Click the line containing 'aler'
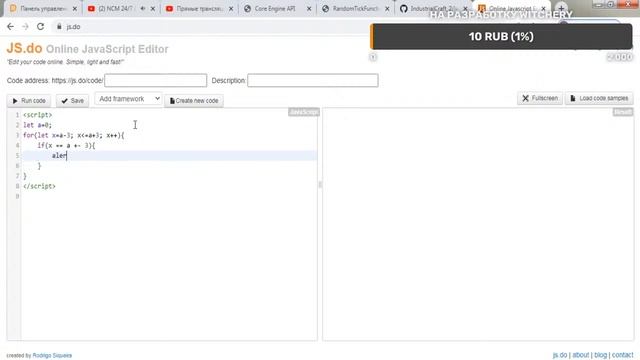This screenshot has width=640, height=360. tap(169, 156)
